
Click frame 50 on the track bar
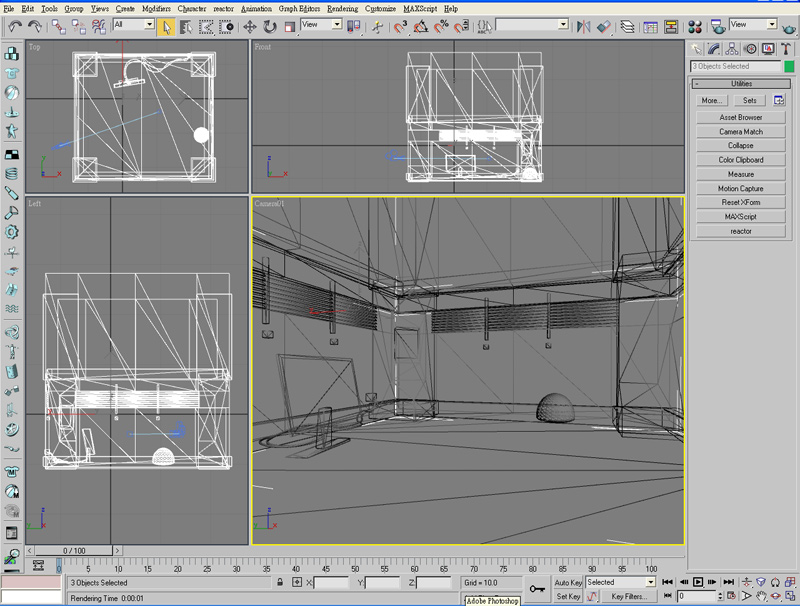tap(355, 567)
